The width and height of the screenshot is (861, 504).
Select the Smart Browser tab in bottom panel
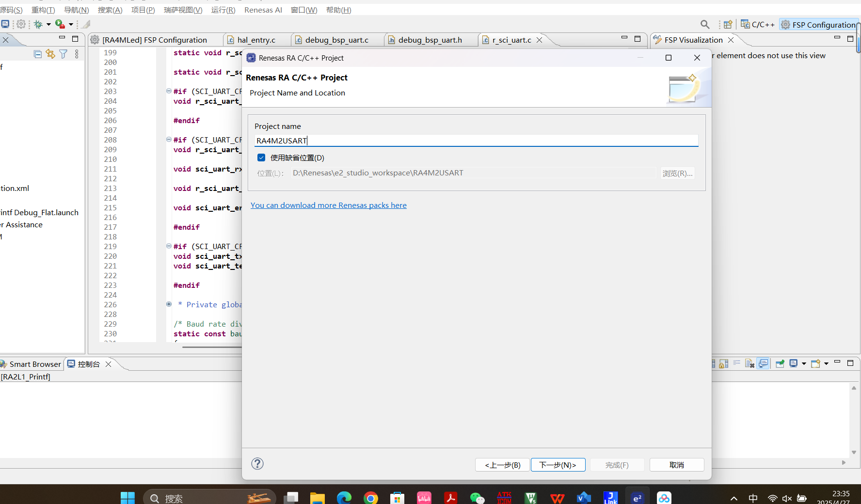coord(31,364)
